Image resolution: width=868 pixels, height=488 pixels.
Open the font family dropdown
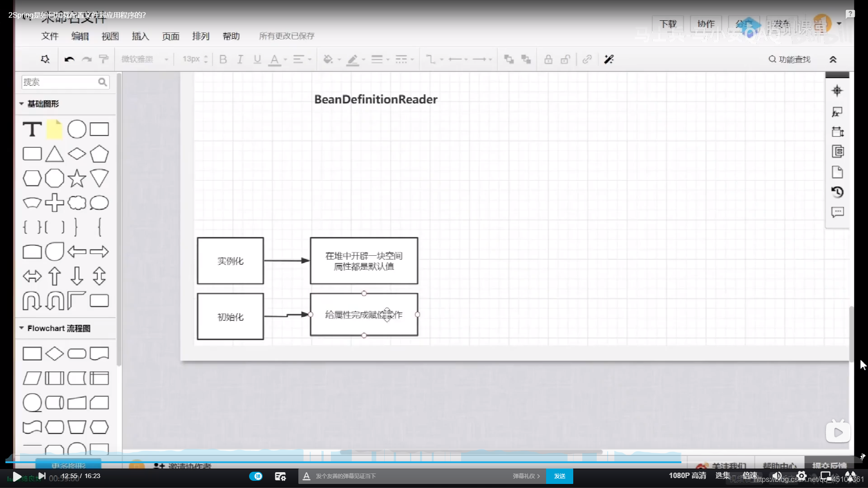[145, 59]
